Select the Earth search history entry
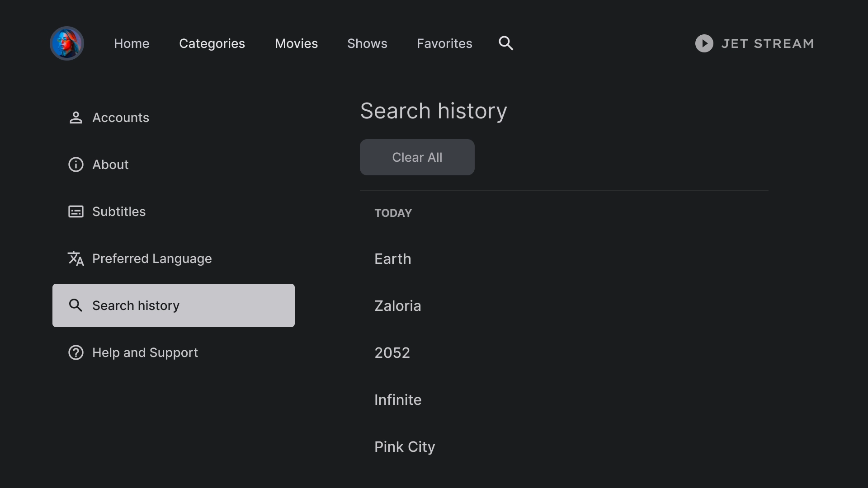The height and width of the screenshot is (488, 868). (393, 259)
